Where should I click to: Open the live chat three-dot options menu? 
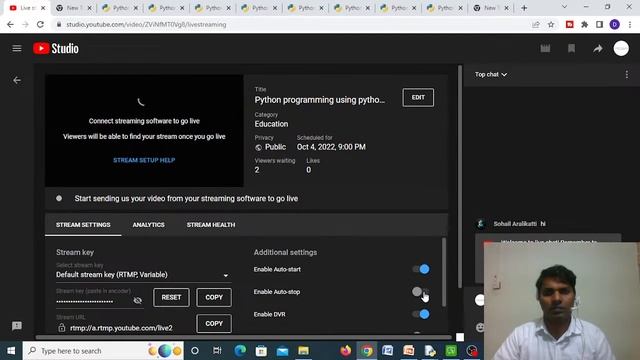pos(627,75)
